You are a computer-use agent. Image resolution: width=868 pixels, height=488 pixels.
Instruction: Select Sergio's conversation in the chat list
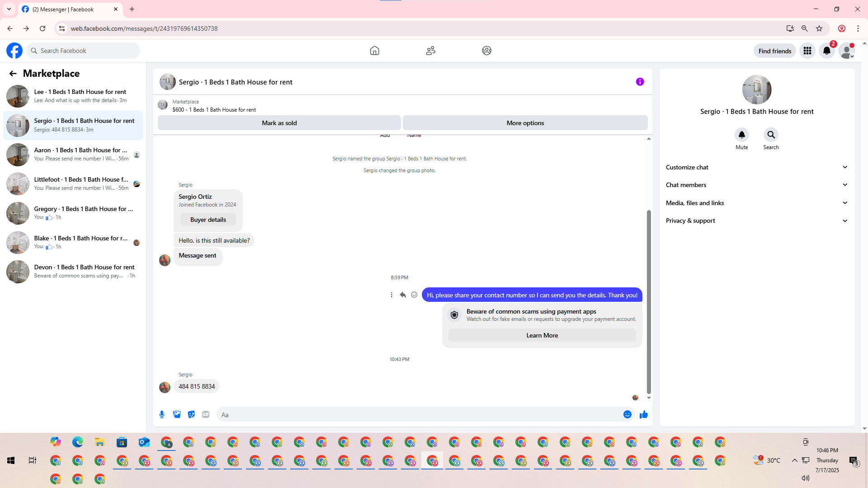tap(73, 125)
